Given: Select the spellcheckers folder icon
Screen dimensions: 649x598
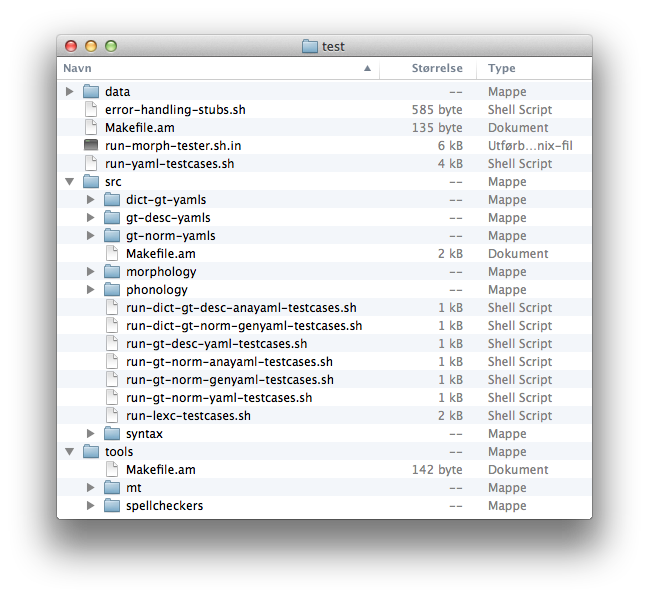Looking at the screenshot, I should 112,506.
